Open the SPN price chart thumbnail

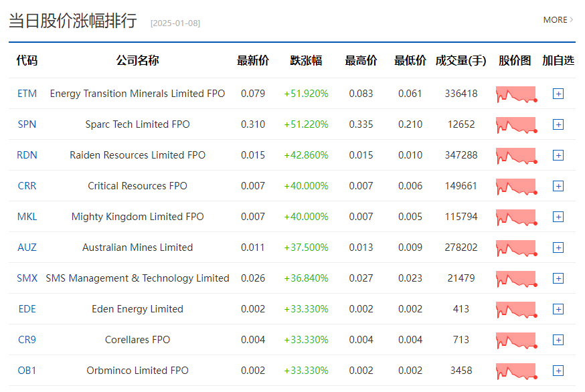click(x=516, y=125)
